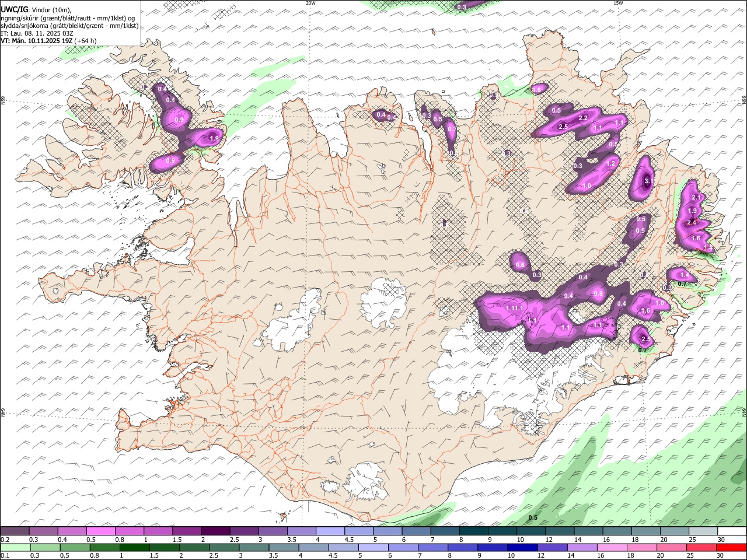Pick the bright red rain swatch after the 30 label
Image resolution: width=747 pixels, height=560 pixels.
pyautogui.click(x=732, y=548)
